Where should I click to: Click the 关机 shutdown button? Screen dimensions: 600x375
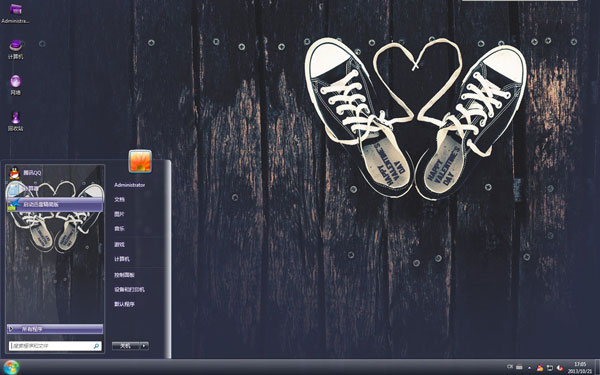pyautogui.click(x=126, y=346)
